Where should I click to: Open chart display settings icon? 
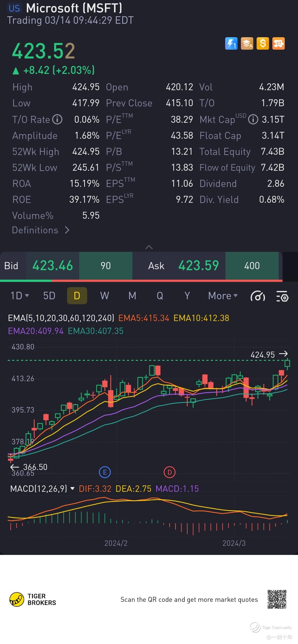[x=283, y=296]
